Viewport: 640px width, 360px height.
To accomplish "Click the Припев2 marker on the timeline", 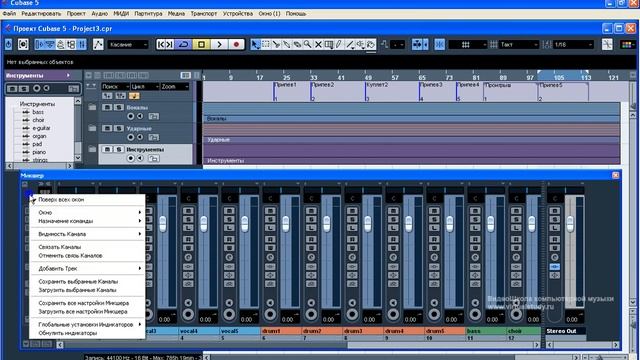I will click(x=322, y=85).
